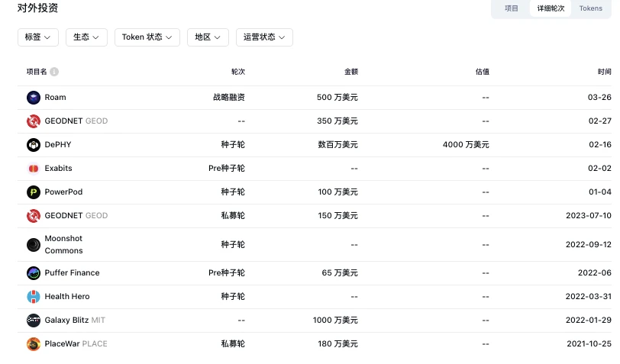Expand the 生态 filter dropdown
Viewport: 620px width, 364px height.
[86, 37]
